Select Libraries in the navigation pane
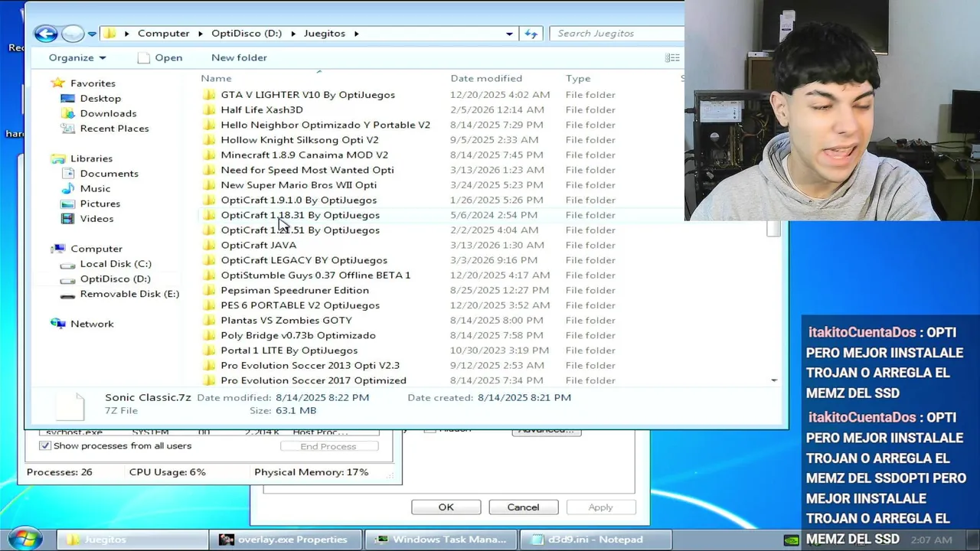The image size is (980, 551). click(91, 158)
